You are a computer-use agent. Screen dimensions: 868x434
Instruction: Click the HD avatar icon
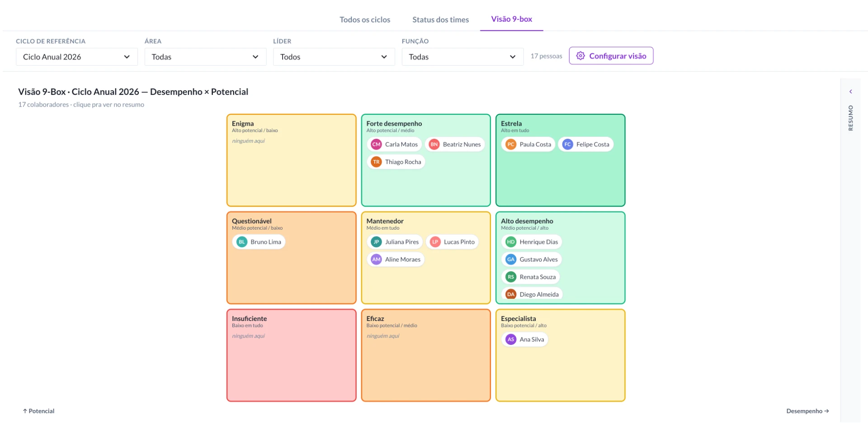pos(511,242)
